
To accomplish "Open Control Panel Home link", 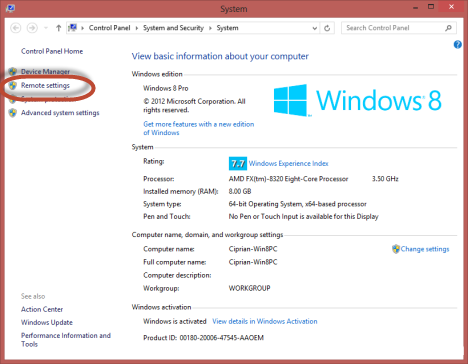I will point(52,51).
